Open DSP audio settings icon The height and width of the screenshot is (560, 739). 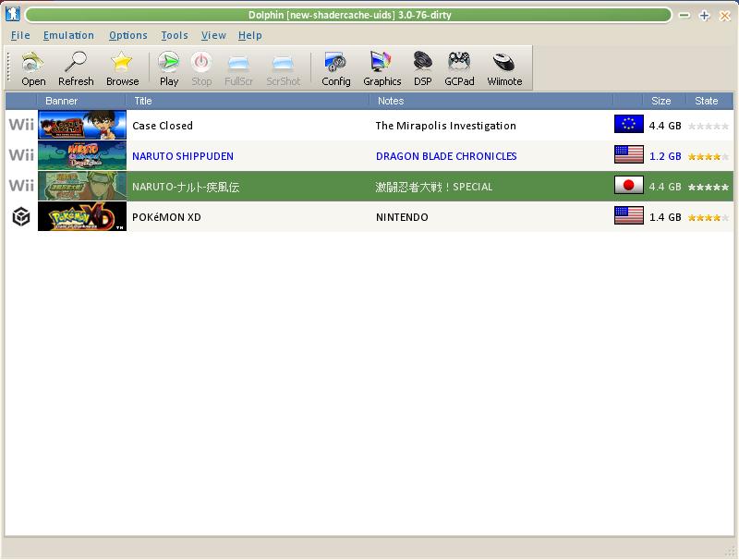click(x=423, y=62)
